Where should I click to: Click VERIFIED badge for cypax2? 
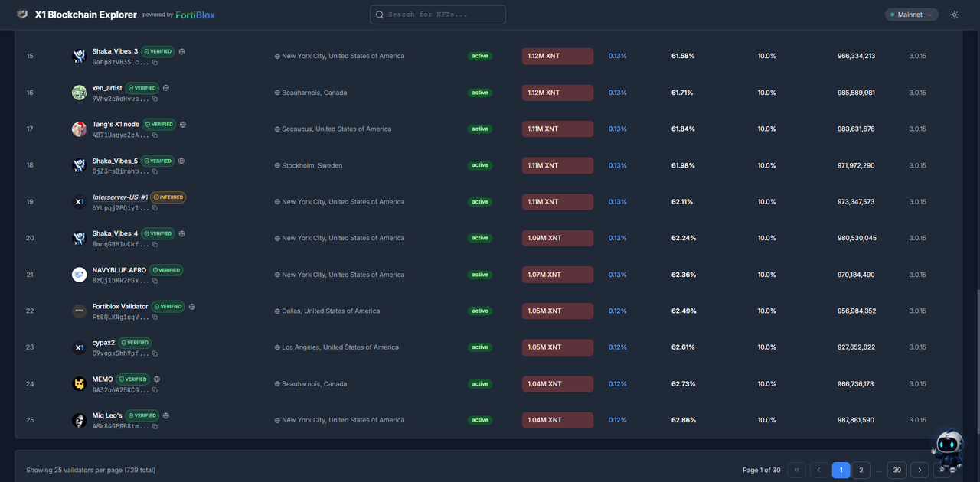[x=135, y=343]
